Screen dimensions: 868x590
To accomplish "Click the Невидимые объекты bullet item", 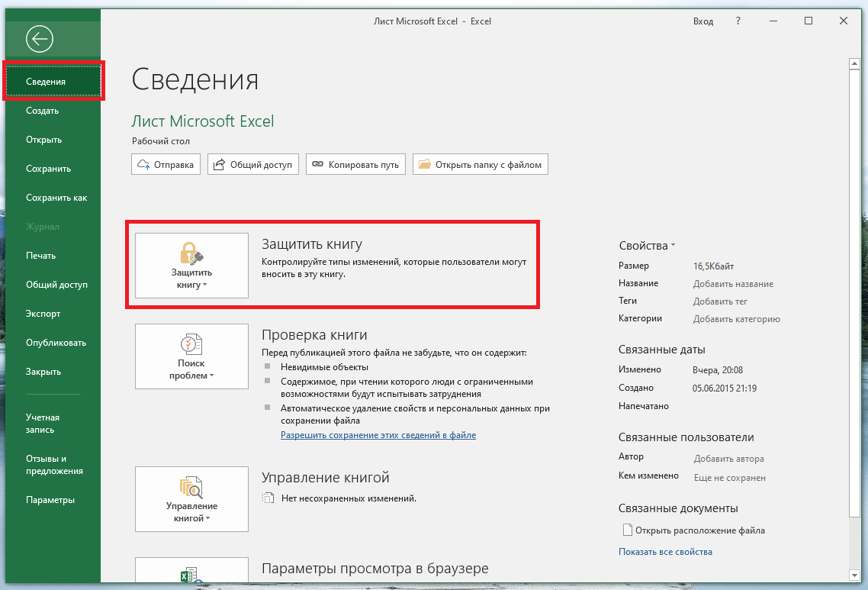I will pyautogui.click(x=324, y=367).
